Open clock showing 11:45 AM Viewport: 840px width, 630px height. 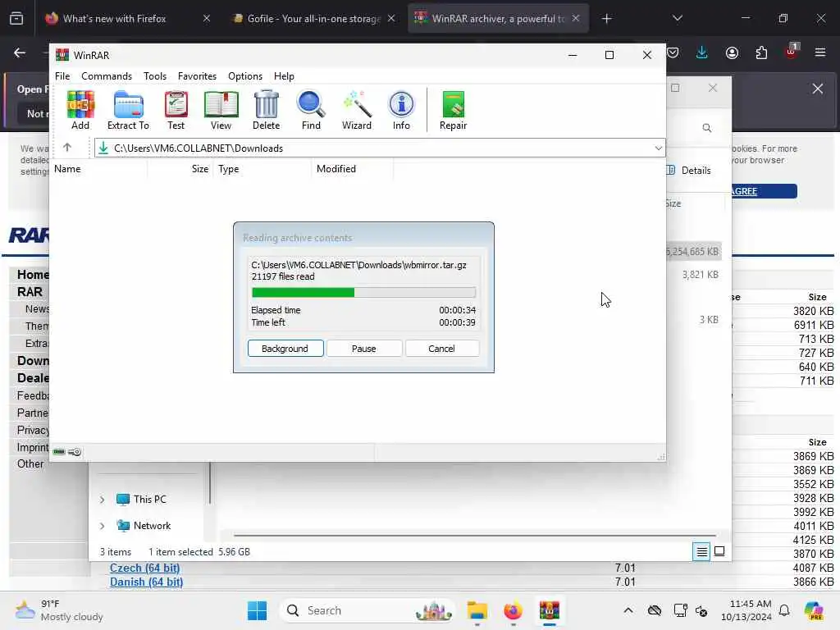746,610
